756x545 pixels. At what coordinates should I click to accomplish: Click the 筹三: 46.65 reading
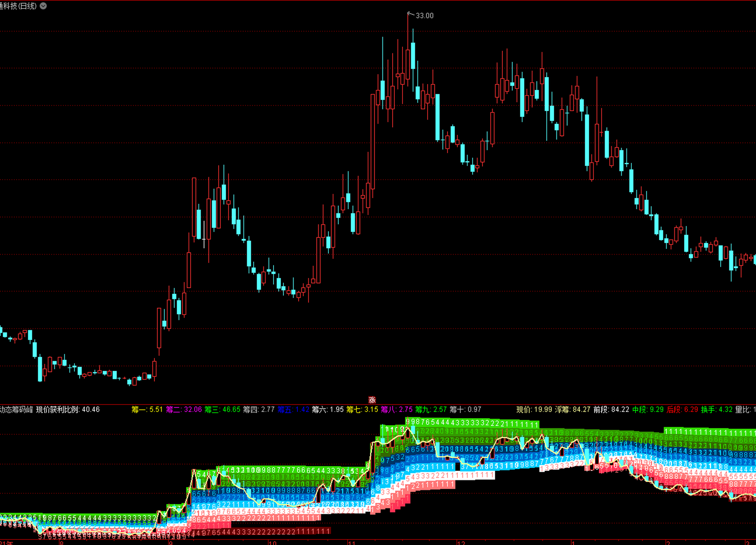pyautogui.click(x=223, y=410)
